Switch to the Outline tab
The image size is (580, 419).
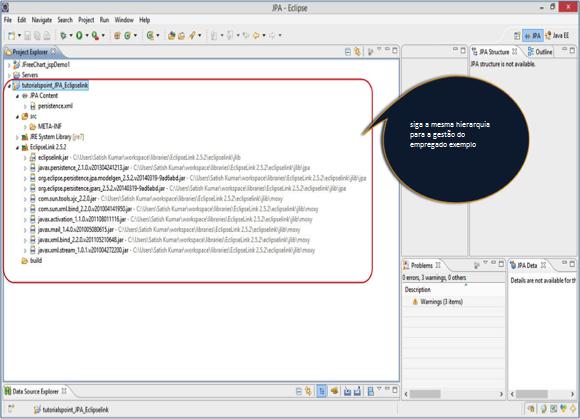[540, 52]
